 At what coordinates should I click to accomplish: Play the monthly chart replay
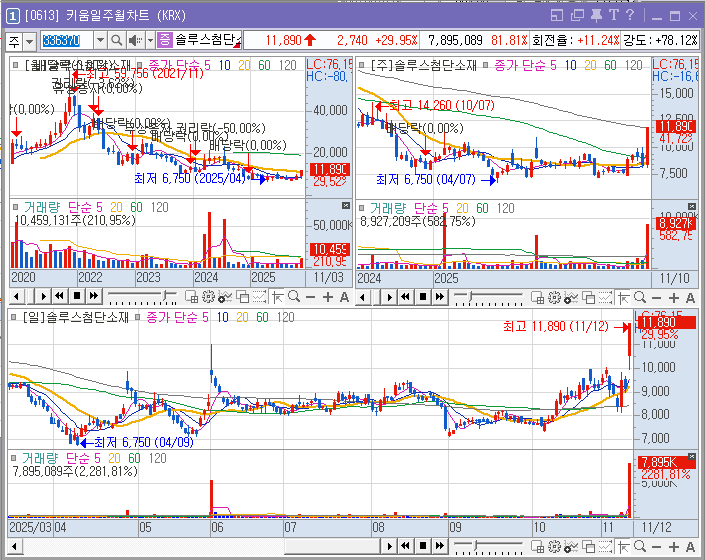(x=43, y=297)
